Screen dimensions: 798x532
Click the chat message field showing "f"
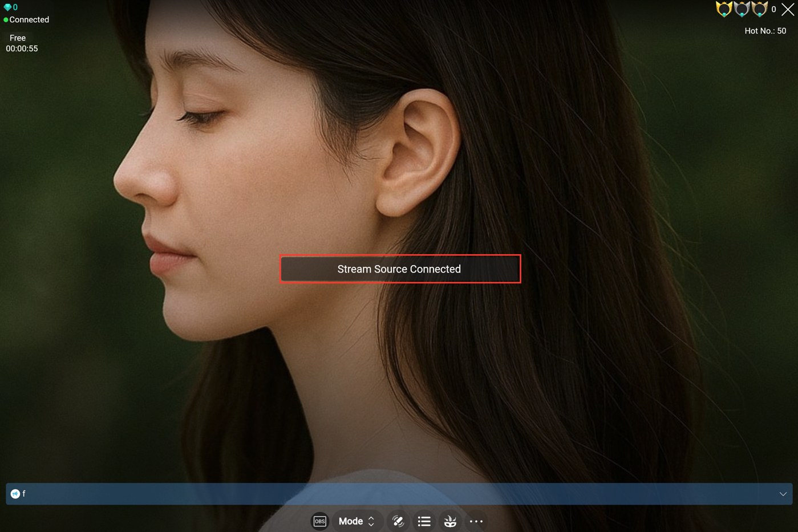pos(399,494)
